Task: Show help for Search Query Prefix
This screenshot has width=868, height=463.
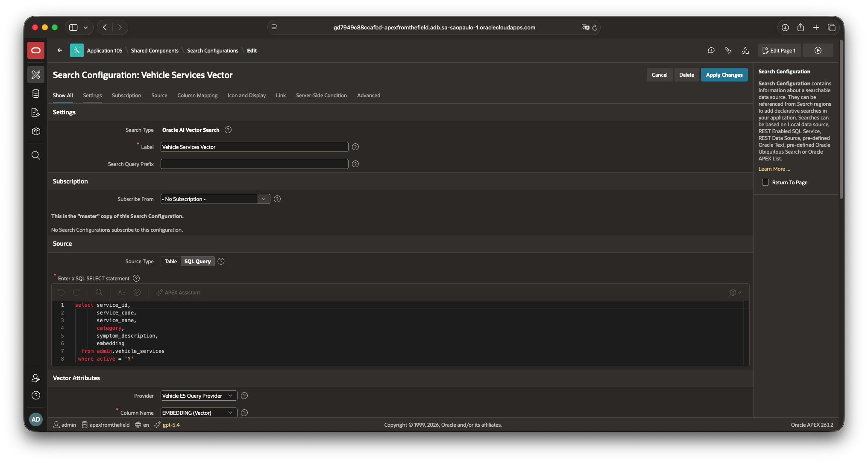Action: [355, 164]
